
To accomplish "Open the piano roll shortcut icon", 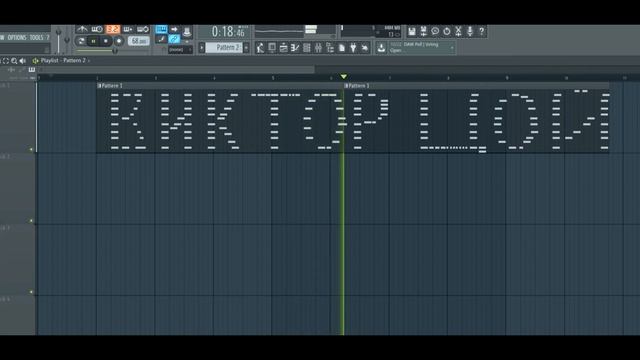I will click(295, 48).
